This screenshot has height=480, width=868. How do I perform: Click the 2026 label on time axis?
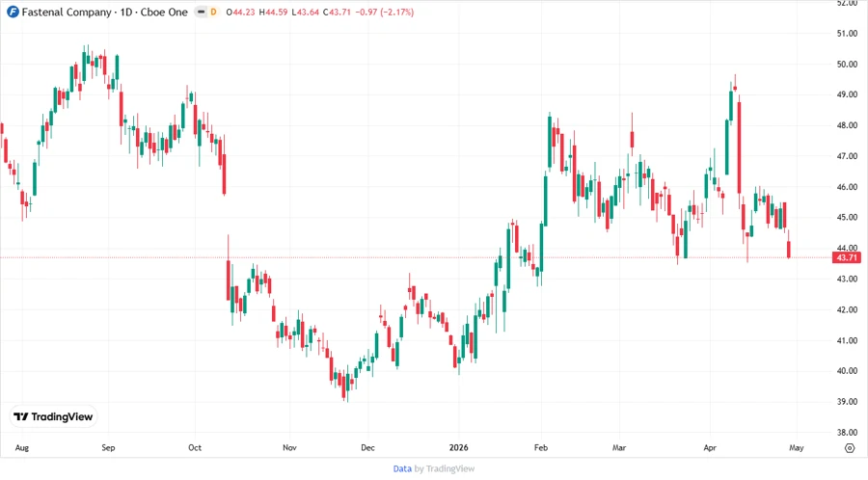click(x=458, y=448)
